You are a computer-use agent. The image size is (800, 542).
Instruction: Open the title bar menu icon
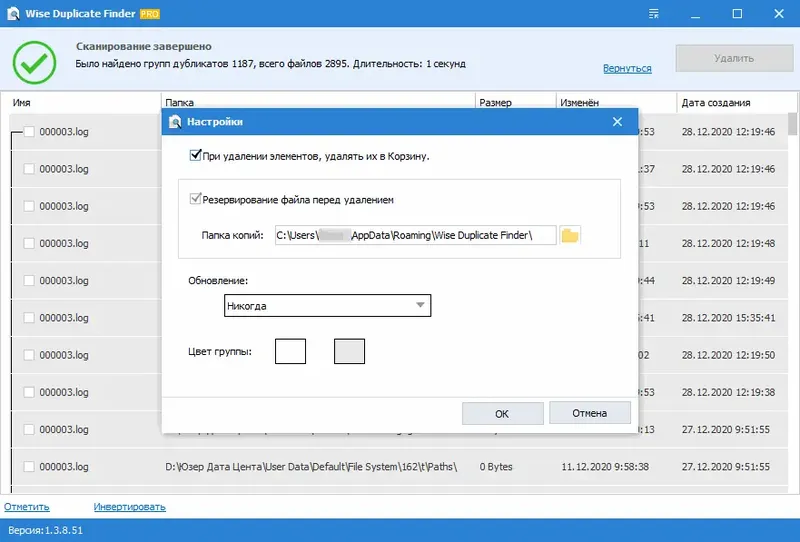pos(654,14)
